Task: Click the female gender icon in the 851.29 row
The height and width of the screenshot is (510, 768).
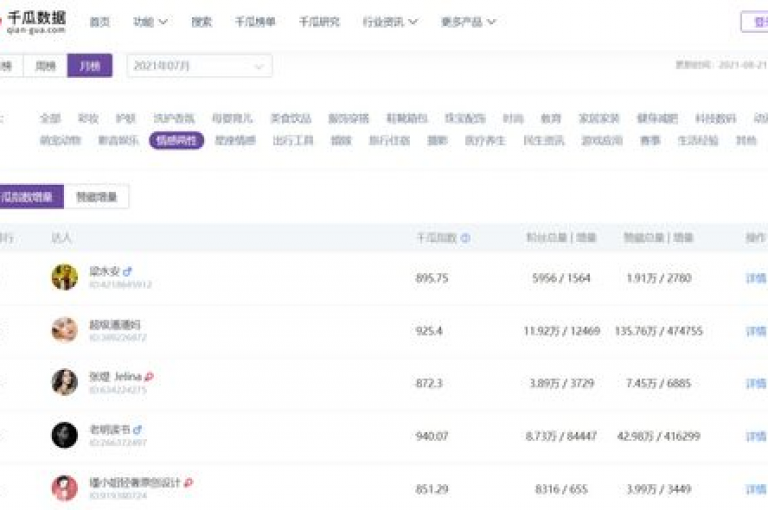Action: coord(189,483)
